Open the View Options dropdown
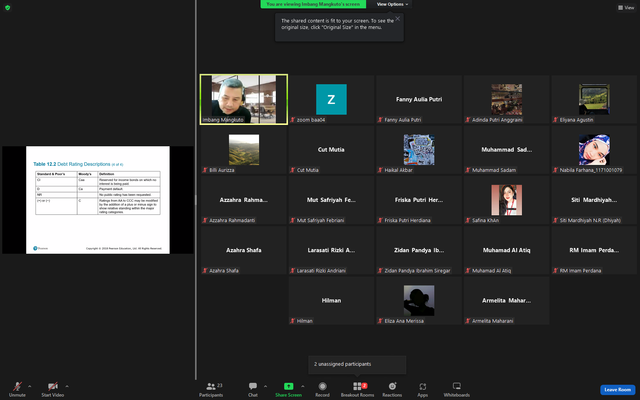 coord(392,4)
